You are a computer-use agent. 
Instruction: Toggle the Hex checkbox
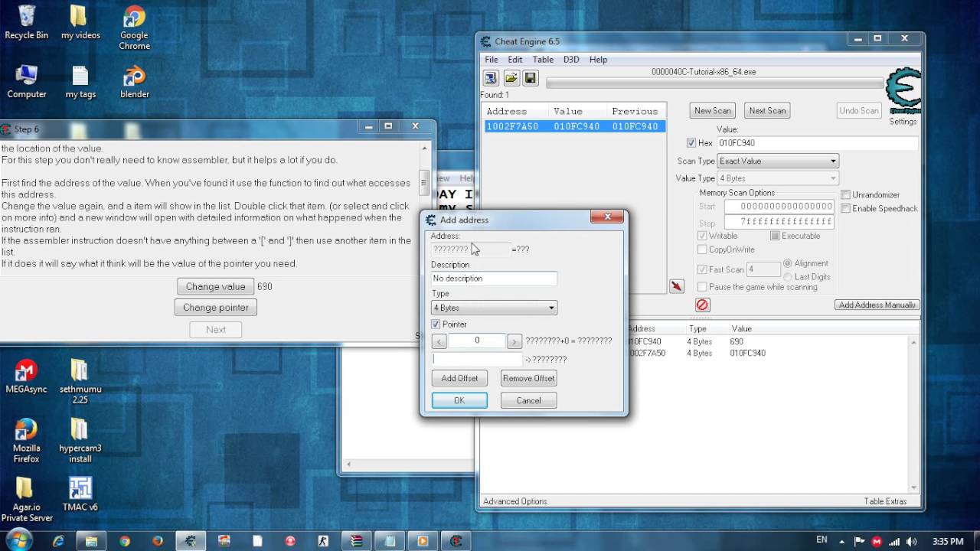coord(691,143)
